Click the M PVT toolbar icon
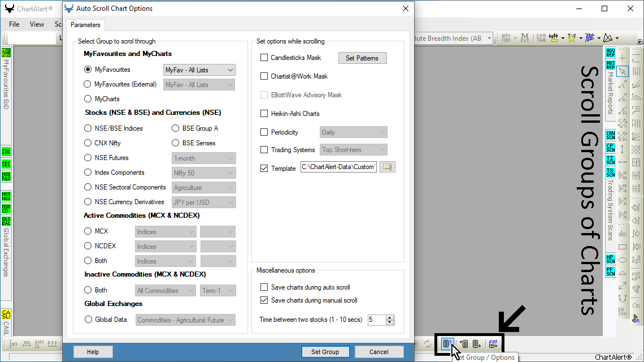 pyautogui.click(x=524, y=38)
